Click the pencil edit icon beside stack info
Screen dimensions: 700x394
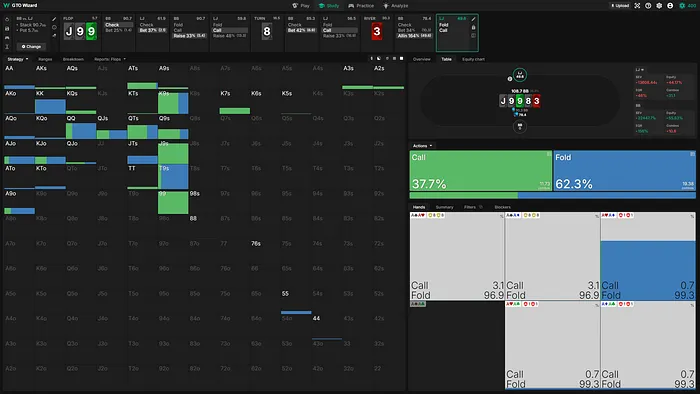tap(54, 19)
